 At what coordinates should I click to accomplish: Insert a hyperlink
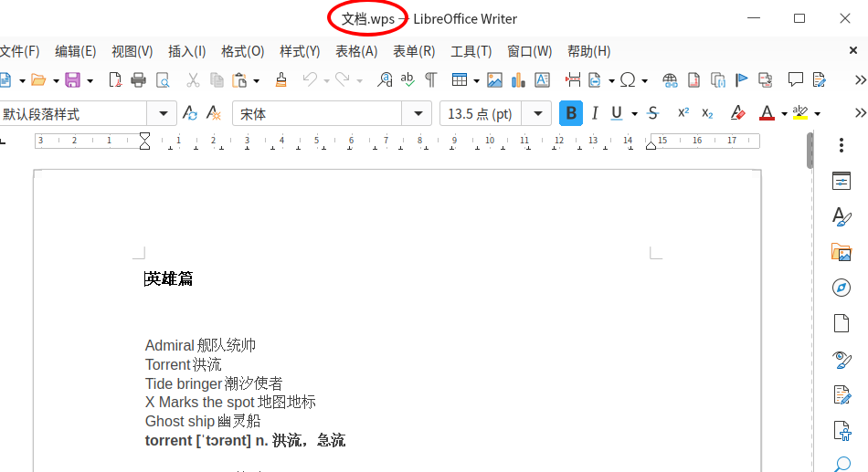[x=670, y=80]
